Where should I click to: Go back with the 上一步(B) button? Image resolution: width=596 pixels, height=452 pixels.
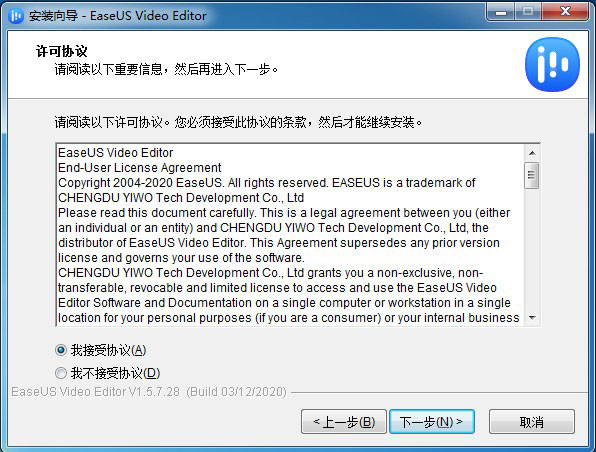coord(344,422)
